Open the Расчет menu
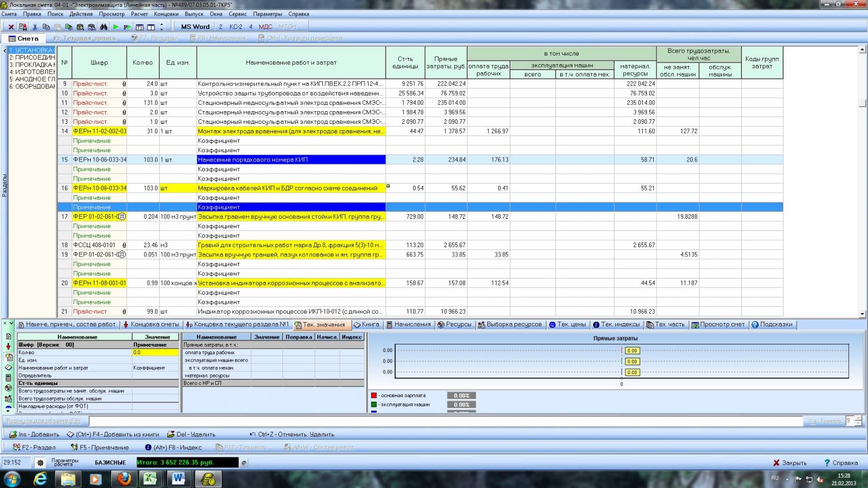This screenshot has height=488, width=868. [x=139, y=14]
